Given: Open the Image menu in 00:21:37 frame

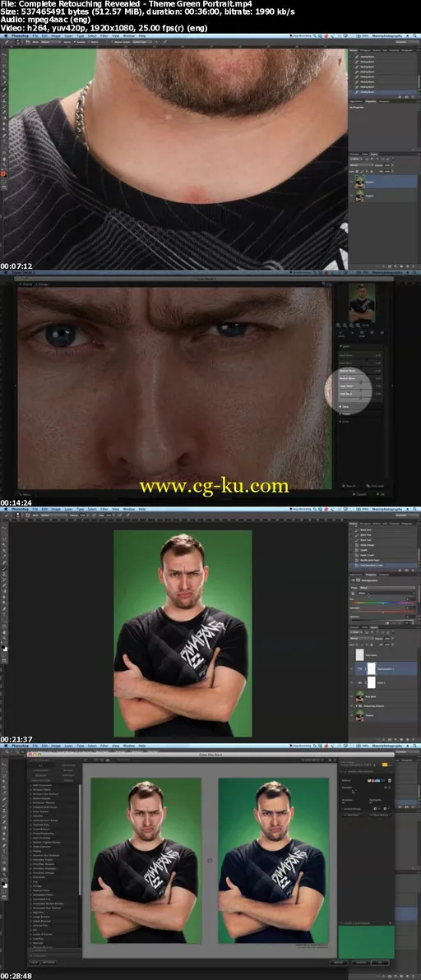Looking at the screenshot, I should pyautogui.click(x=56, y=510).
